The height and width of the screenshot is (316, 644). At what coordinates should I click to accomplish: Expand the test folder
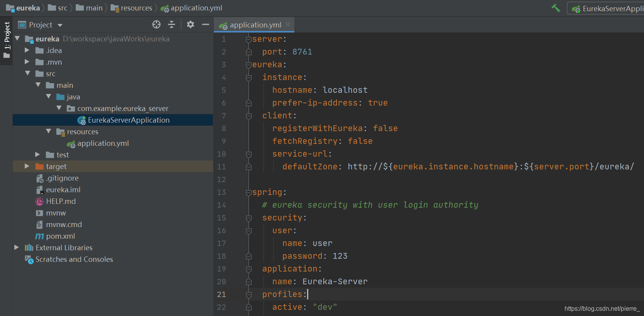click(38, 154)
